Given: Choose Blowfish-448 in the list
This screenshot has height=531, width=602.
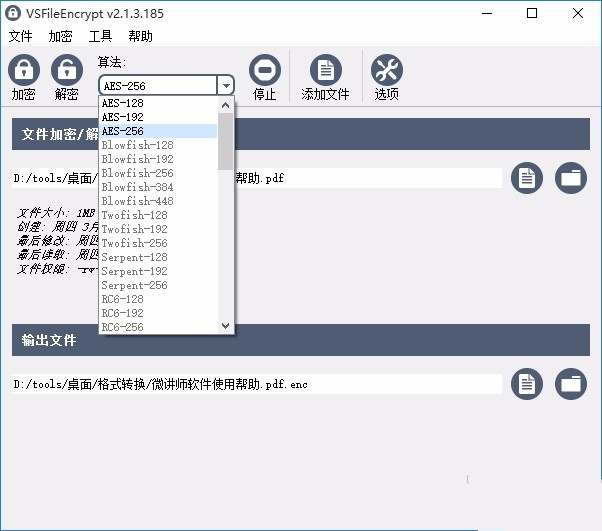Looking at the screenshot, I should click(x=158, y=201).
